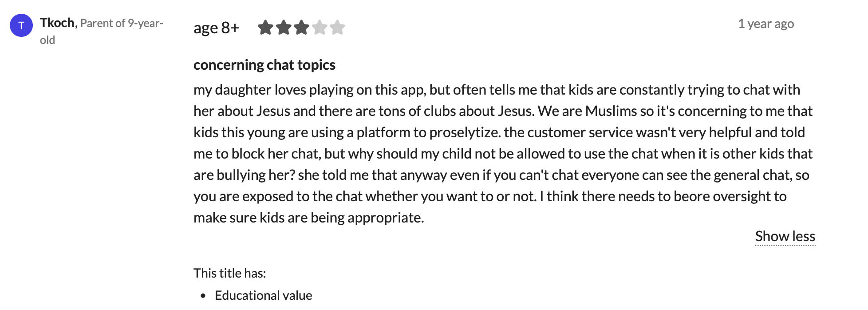Click Tkoch's circular avatar with letter T
Image resolution: width=868 pixels, height=310 pixels.
pyautogui.click(x=21, y=26)
